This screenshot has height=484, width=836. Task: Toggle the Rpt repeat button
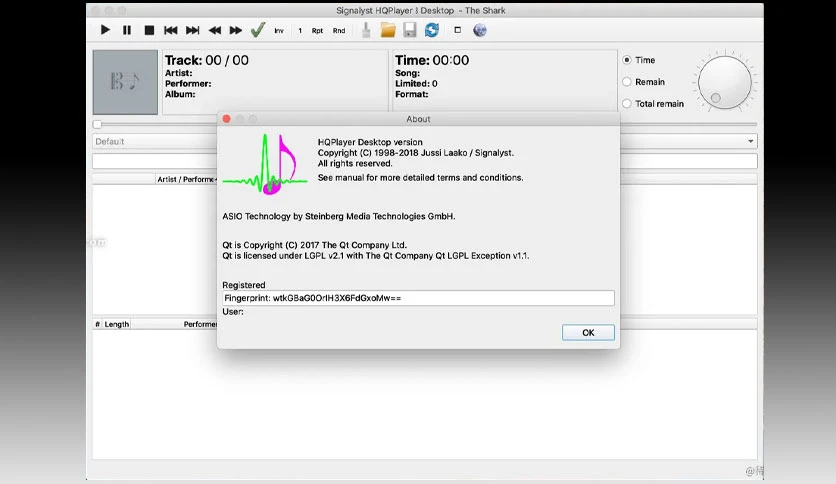coord(317,31)
